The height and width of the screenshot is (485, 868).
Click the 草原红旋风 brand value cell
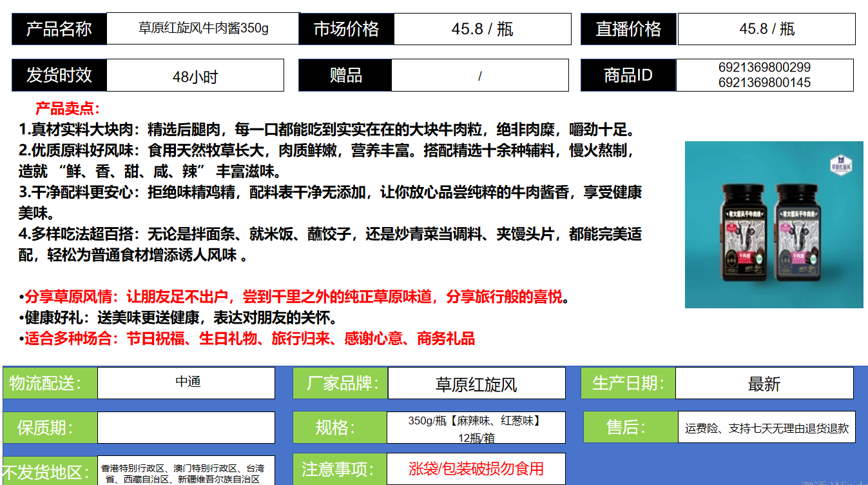coord(476,384)
